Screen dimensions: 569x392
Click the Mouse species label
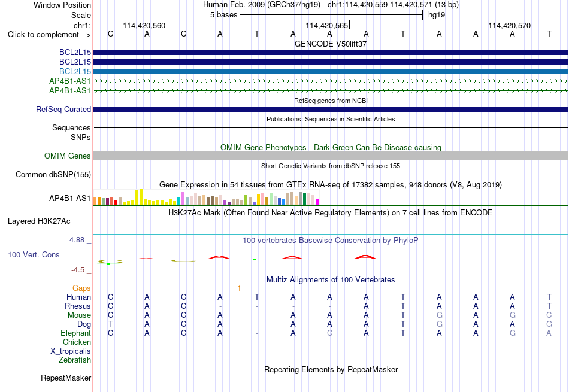pyautogui.click(x=79, y=315)
